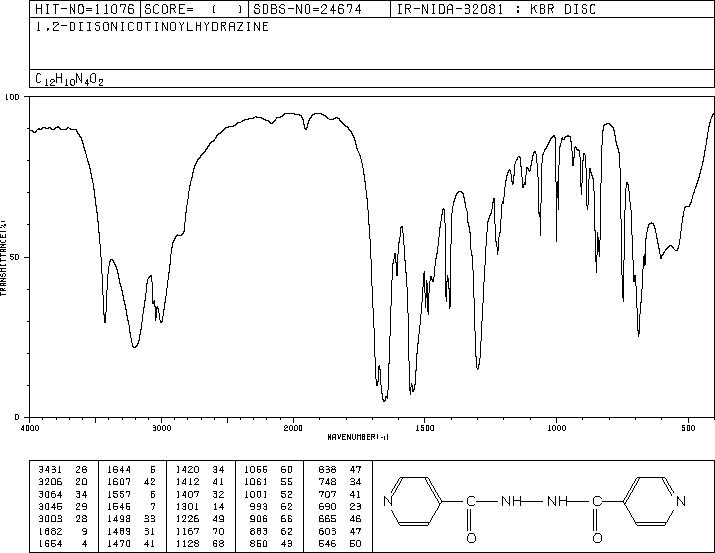This screenshot has height=553, width=715.
Task: Click IR-NIDA-32081 : KBR DISC label
Action: click(x=496, y=9)
